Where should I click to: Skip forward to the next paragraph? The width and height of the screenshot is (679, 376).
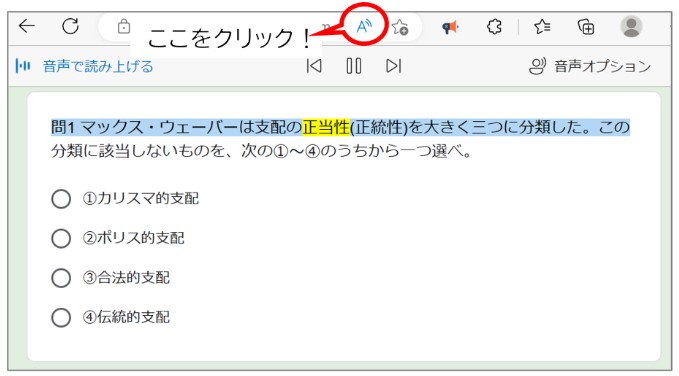394,66
